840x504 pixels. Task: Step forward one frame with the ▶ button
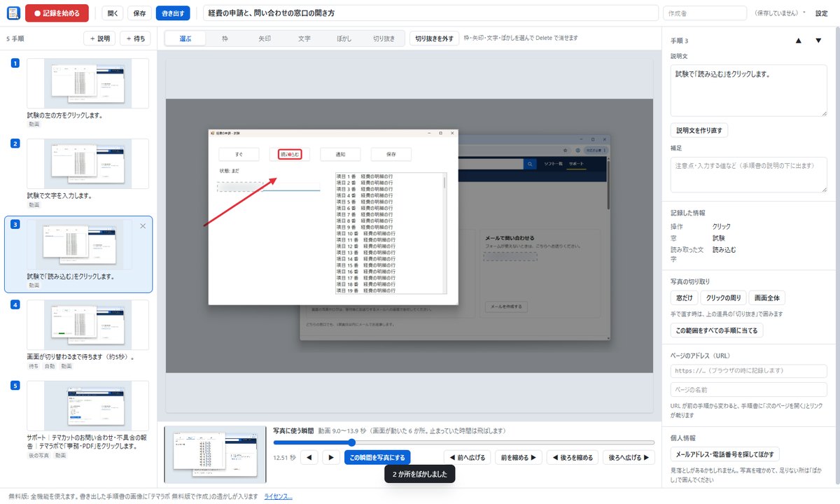pos(330,458)
